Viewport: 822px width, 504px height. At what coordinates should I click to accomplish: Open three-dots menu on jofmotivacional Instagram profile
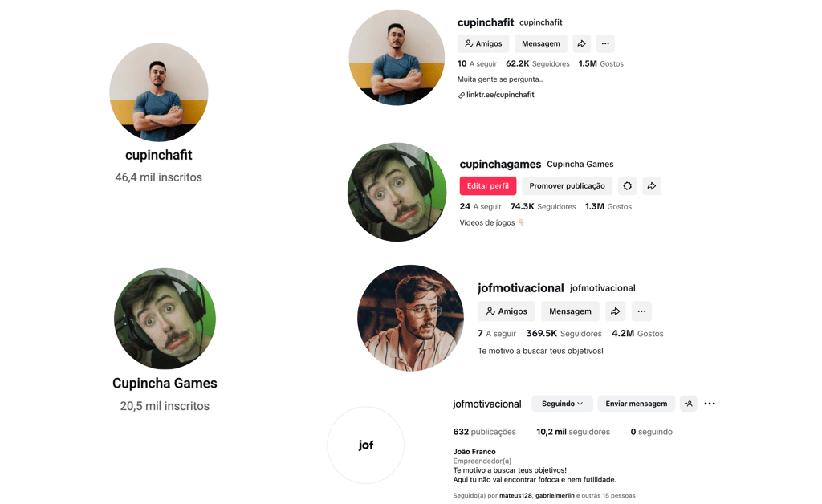click(x=710, y=404)
